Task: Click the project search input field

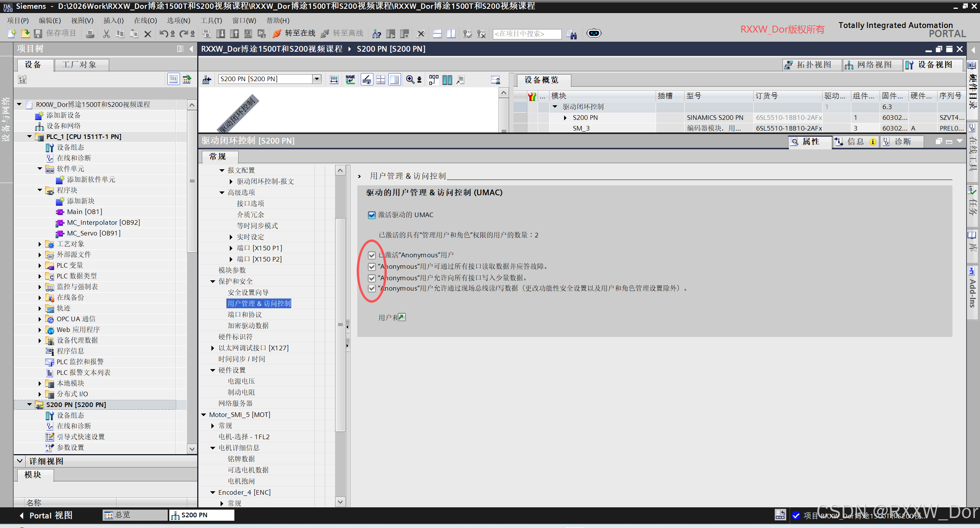Action: [x=527, y=34]
